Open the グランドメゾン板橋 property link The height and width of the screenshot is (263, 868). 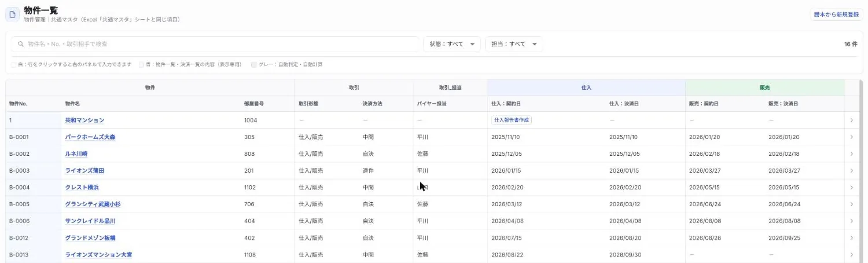pos(90,238)
